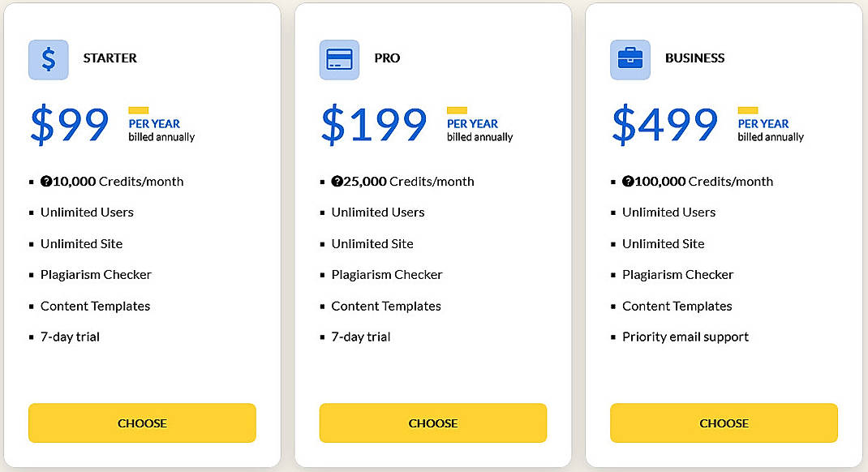This screenshot has width=868, height=472.
Task: Click 'PER YEAR' label on Starter plan
Action: click(155, 123)
